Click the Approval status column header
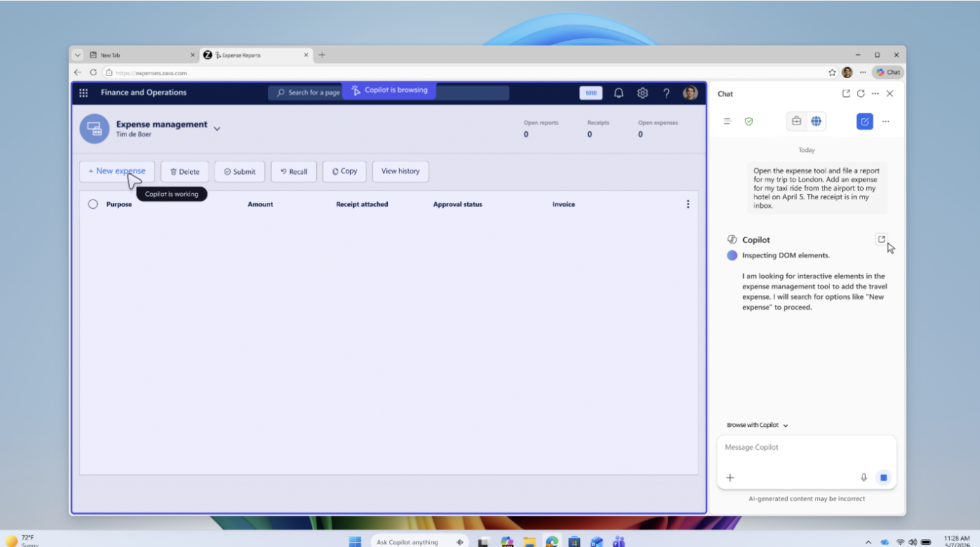The image size is (980, 547). (457, 205)
